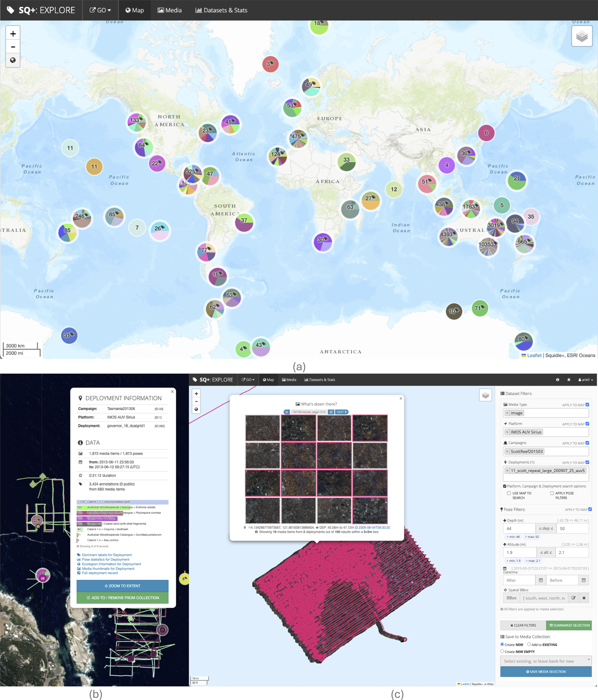Click globe reset-view icon on world map
Screen dimensions: 598x700
[13, 60]
